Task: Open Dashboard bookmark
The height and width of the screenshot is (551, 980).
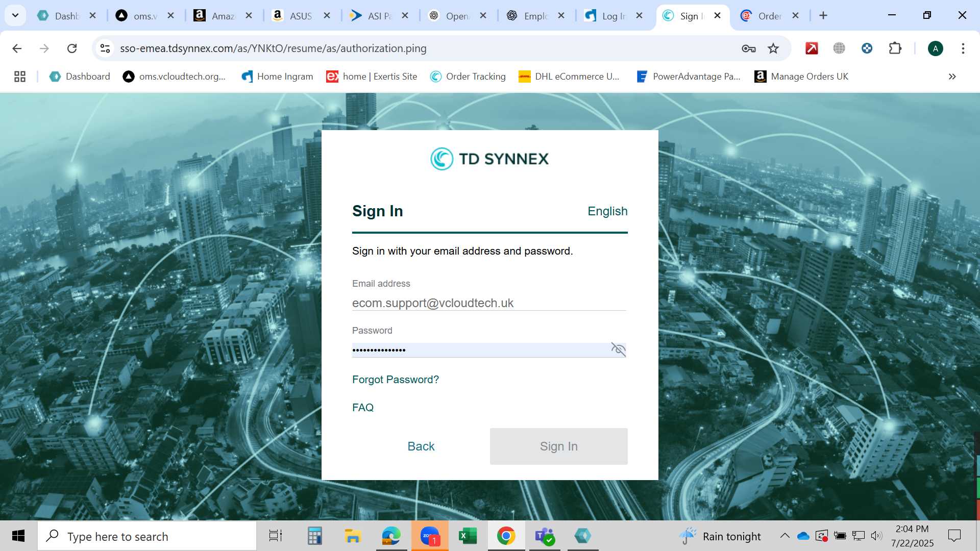Action: 80,77
